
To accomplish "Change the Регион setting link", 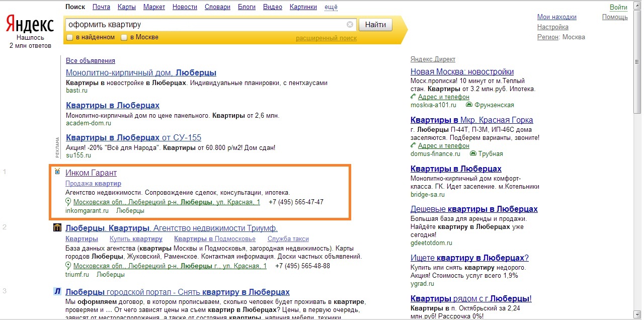I will tap(548, 37).
